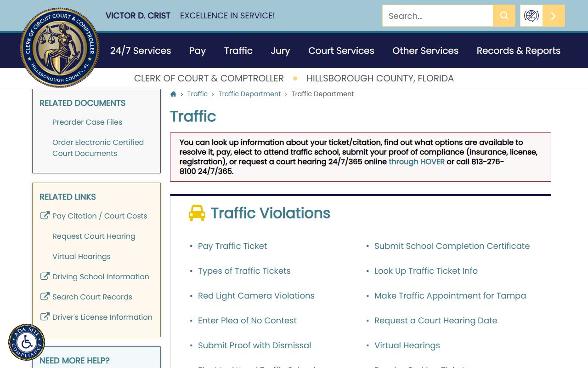Open Order Electronic Certified Court Documents

tap(98, 148)
